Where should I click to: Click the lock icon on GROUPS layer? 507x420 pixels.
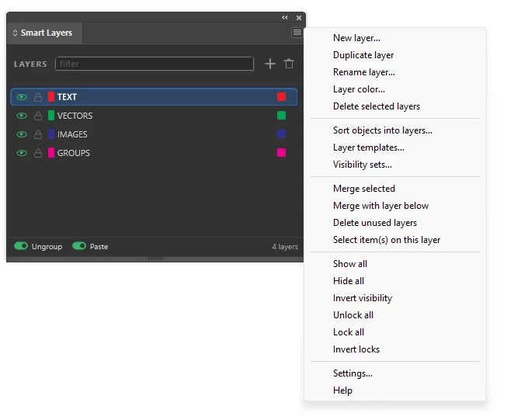pyautogui.click(x=38, y=153)
